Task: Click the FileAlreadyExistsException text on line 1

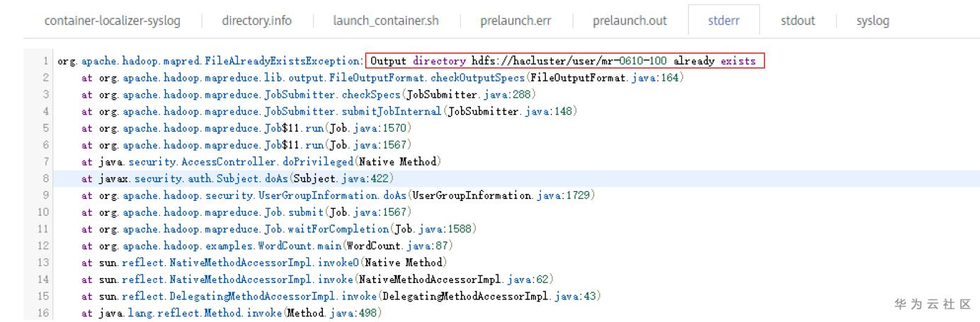Action: [x=283, y=62]
